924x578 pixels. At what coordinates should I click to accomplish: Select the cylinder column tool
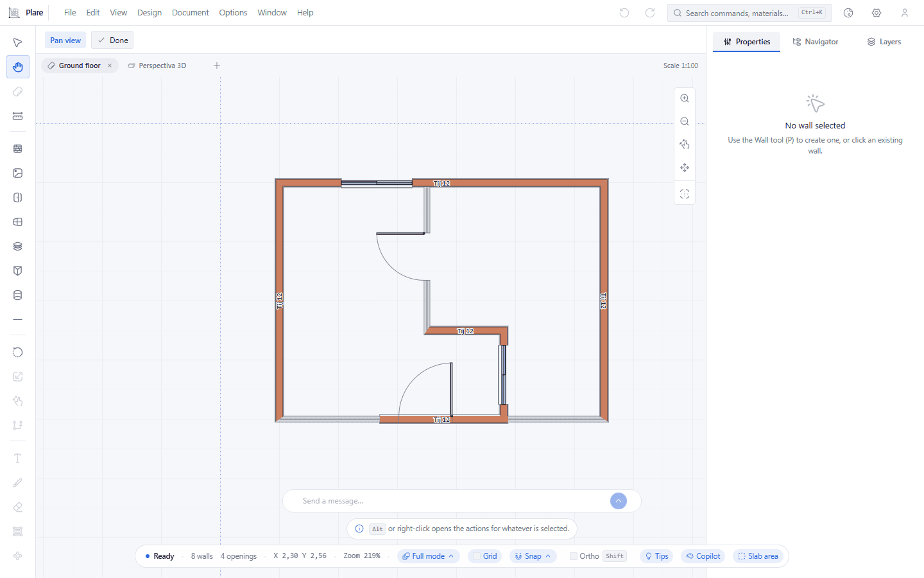(18, 295)
